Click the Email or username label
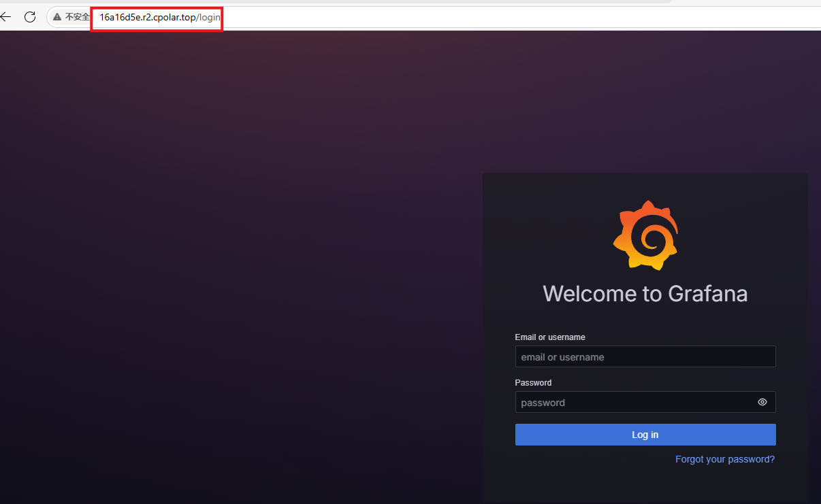821x504 pixels. point(549,337)
